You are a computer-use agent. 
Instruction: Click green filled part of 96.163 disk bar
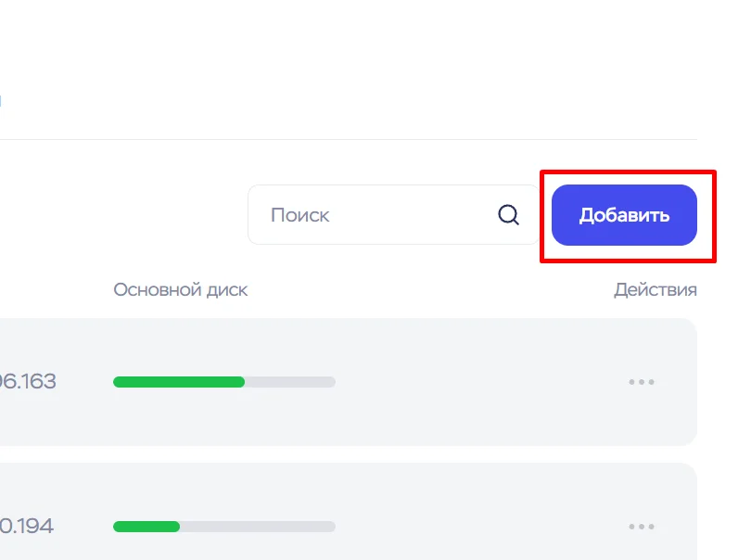click(x=178, y=381)
